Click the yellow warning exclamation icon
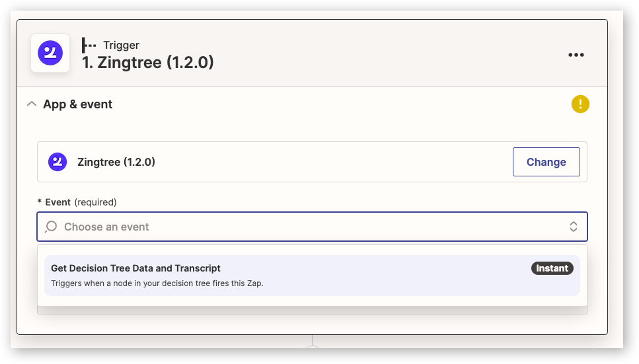 point(580,104)
